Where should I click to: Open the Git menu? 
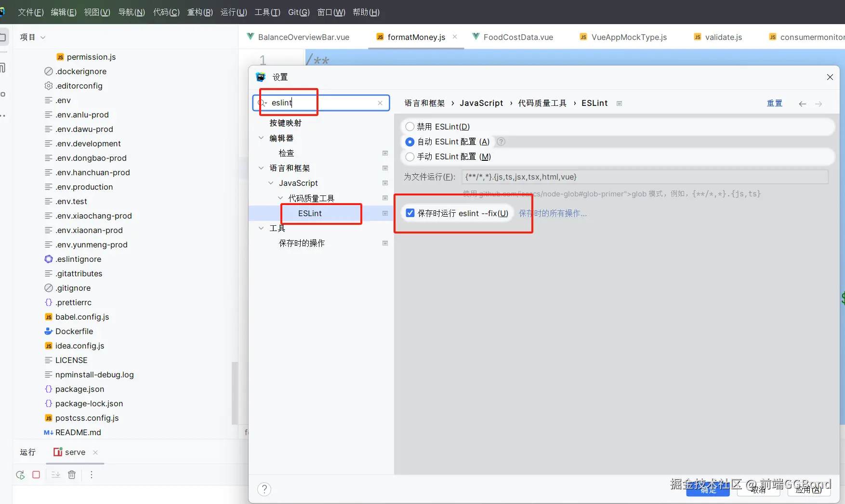coord(299,12)
